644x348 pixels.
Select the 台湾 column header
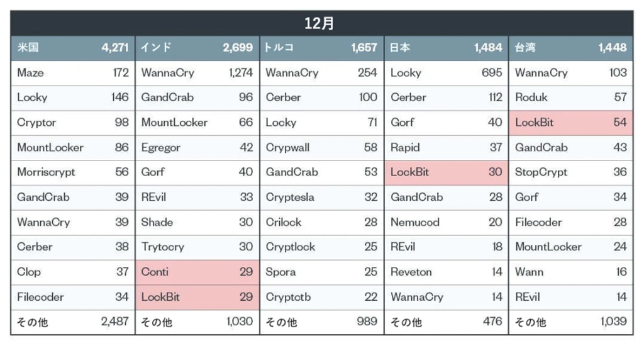click(x=526, y=48)
